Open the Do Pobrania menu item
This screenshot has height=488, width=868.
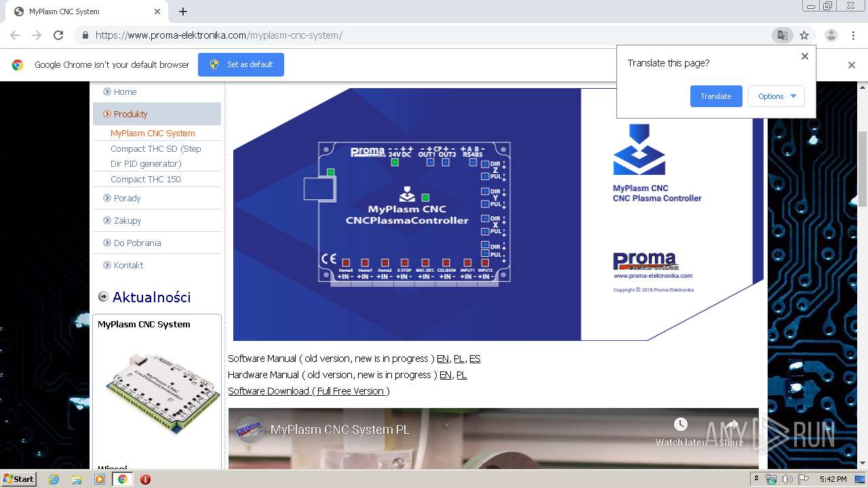pos(137,243)
